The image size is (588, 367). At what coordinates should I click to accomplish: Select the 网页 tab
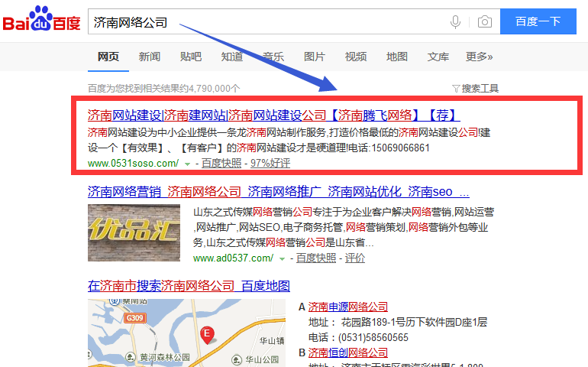click(108, 57)
